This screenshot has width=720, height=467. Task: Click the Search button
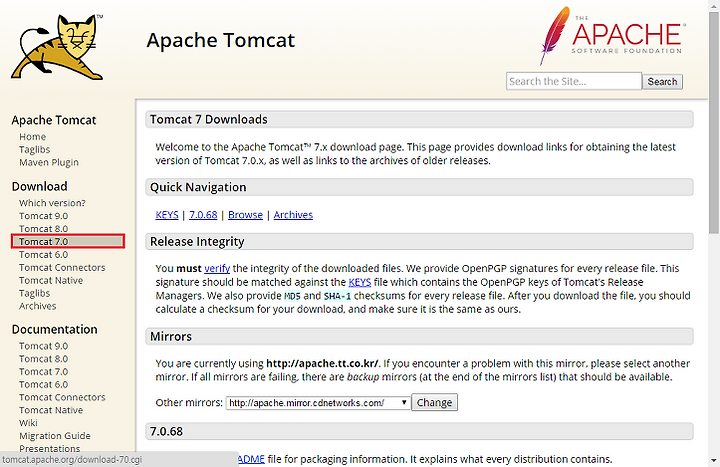pyautogui.click(x=662, y=82)
